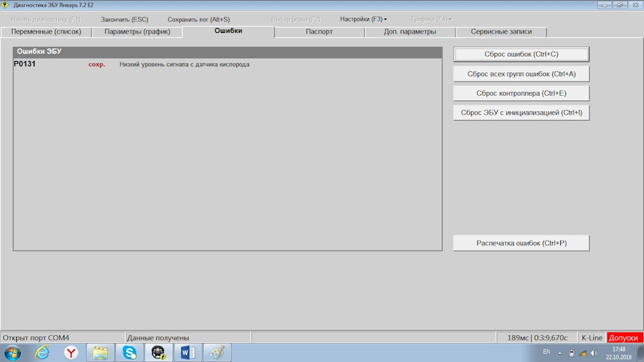The width and height of the screenshot is (644, 362).
Task: Click the network signal tray icon
Action: [582, 353]
